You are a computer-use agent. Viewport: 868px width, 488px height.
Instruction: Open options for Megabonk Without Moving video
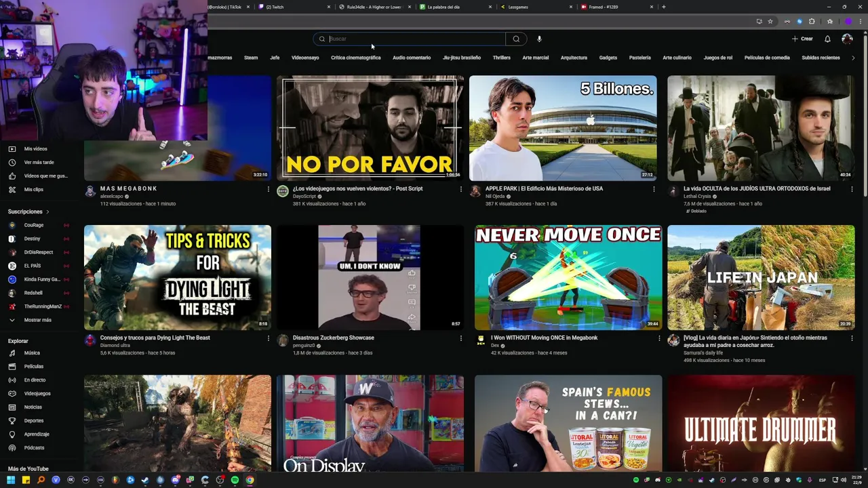658,338
